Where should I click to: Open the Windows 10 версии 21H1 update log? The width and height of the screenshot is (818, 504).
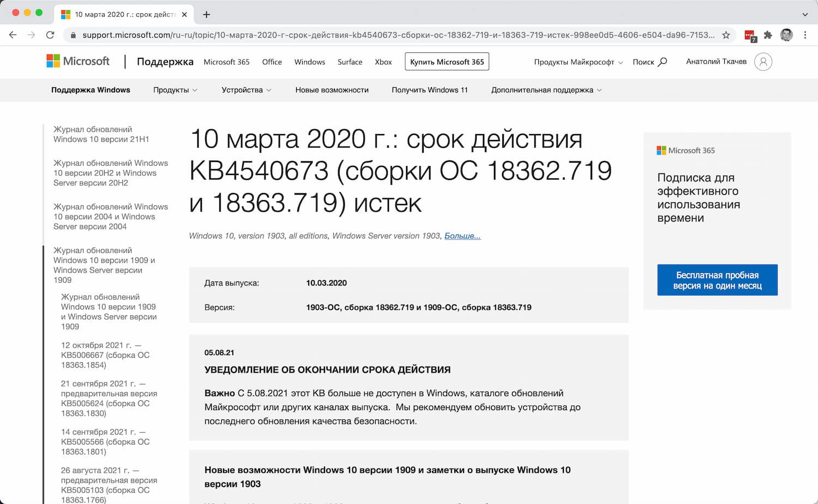[x=101, y=134]
